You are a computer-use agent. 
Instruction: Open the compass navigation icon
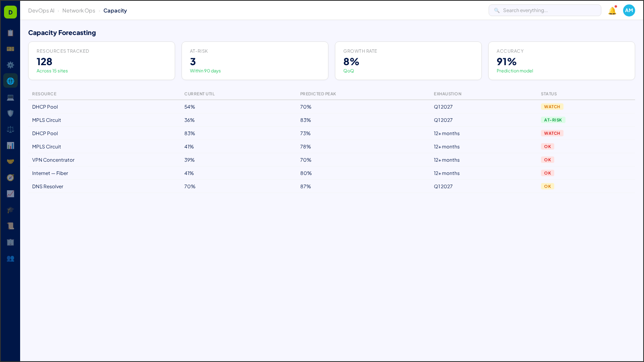click(10, 177)
